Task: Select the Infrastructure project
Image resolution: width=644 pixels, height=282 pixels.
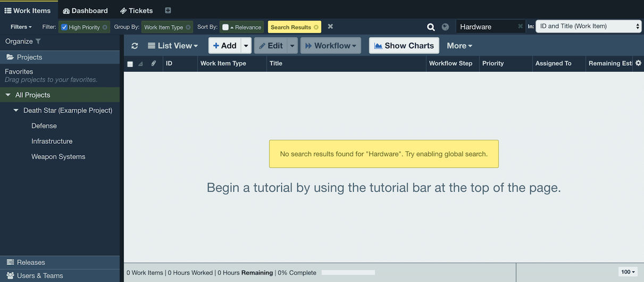Action: [x=52, y=141]
